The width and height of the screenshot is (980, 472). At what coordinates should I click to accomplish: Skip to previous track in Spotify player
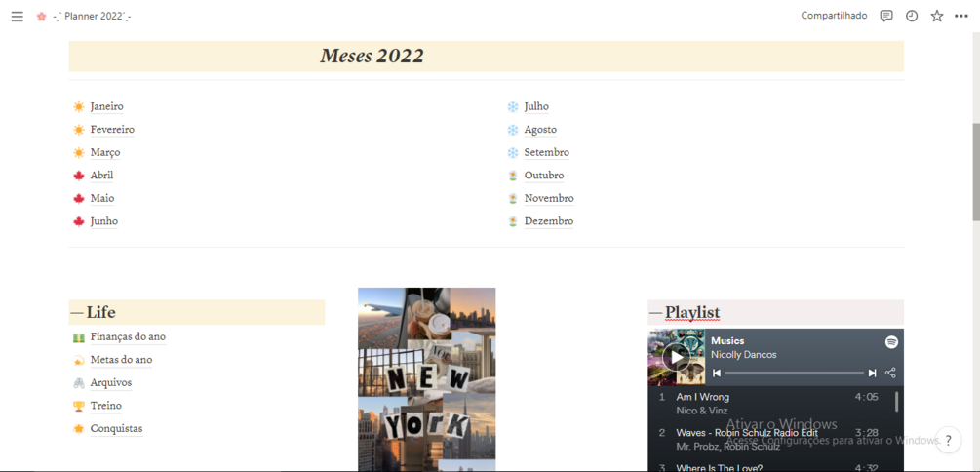(x=717, y=374)
